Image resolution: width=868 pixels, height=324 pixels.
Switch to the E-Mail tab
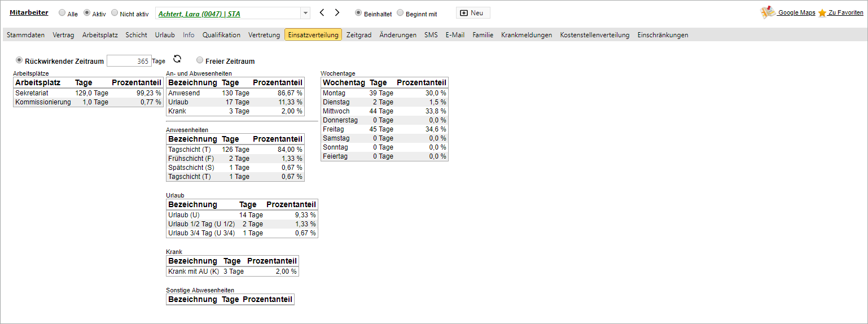[x=455, y=35]
